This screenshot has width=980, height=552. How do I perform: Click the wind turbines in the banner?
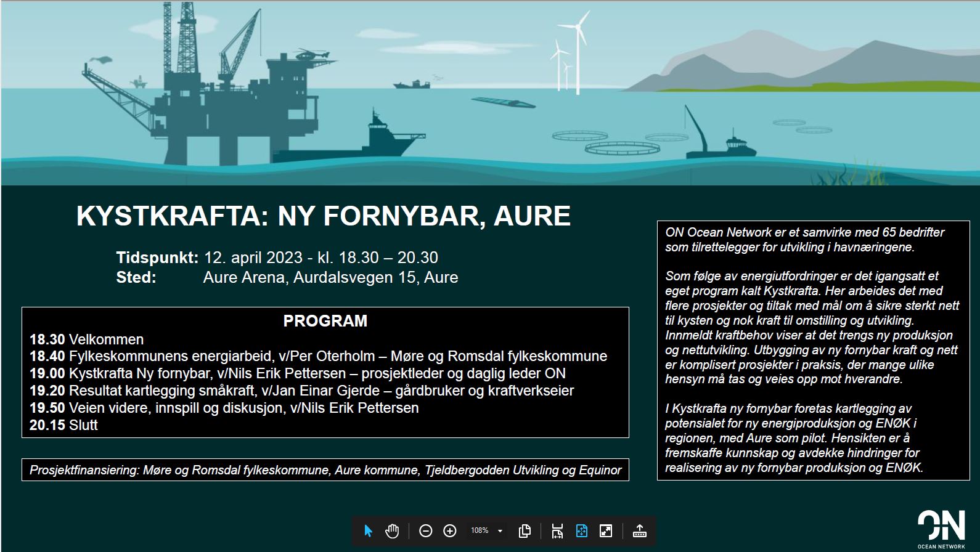tap(571, 52)
